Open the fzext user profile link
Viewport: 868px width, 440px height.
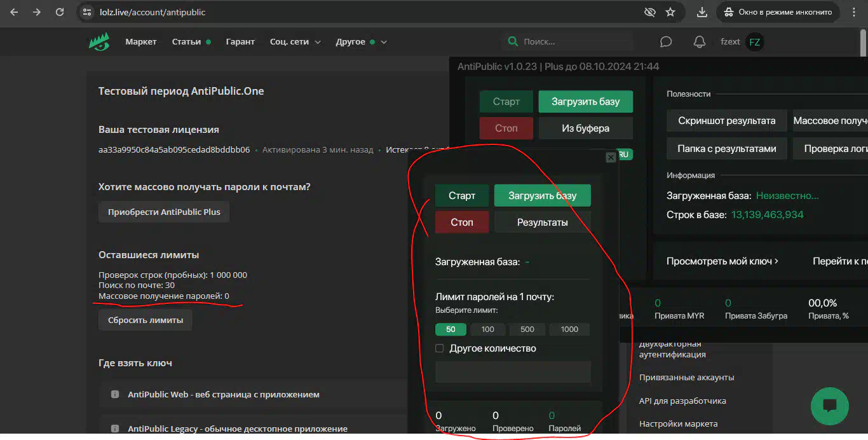(730, 41)
